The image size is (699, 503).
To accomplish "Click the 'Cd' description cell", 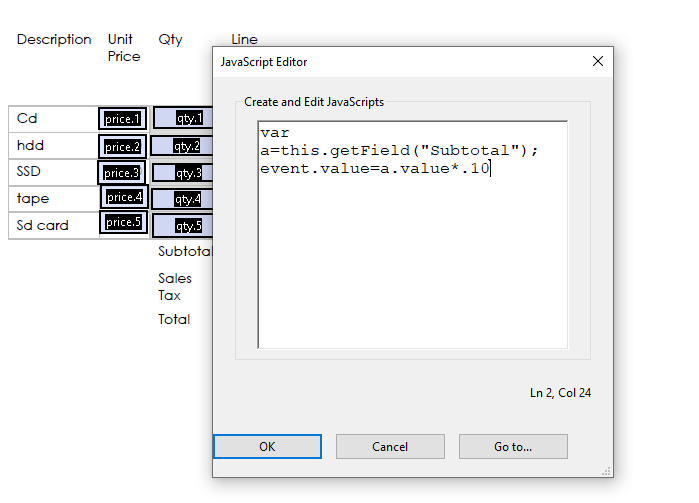I will [x=53, y=119].
